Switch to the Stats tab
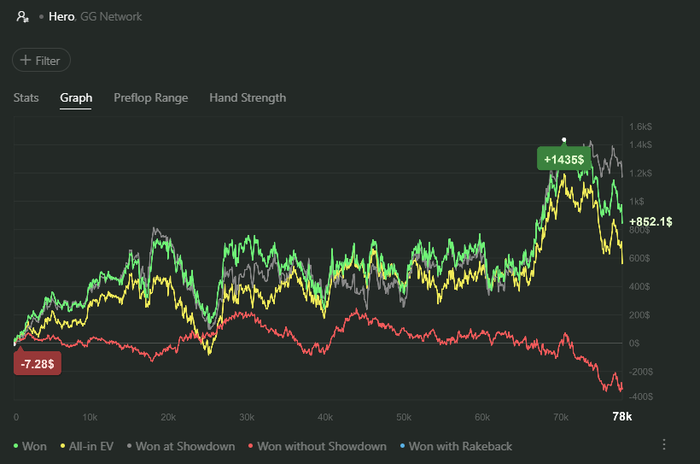Screen dimensions: 700x464 26,98
